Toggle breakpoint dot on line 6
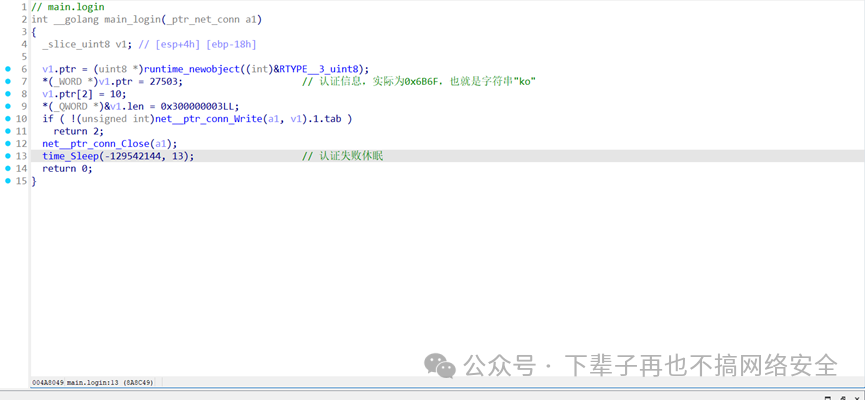Screen dimensions: 865x400 click(8, 69)
